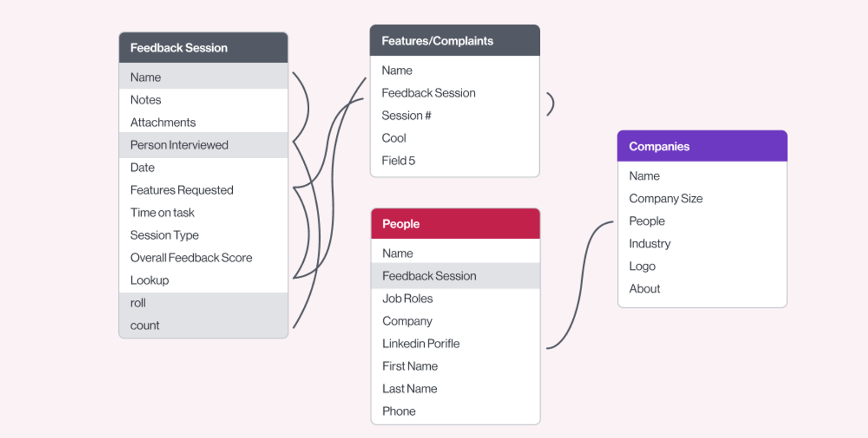Select the Field 5 entry
This screenshot has height=438, width=868.
click(x=455, y=161)
